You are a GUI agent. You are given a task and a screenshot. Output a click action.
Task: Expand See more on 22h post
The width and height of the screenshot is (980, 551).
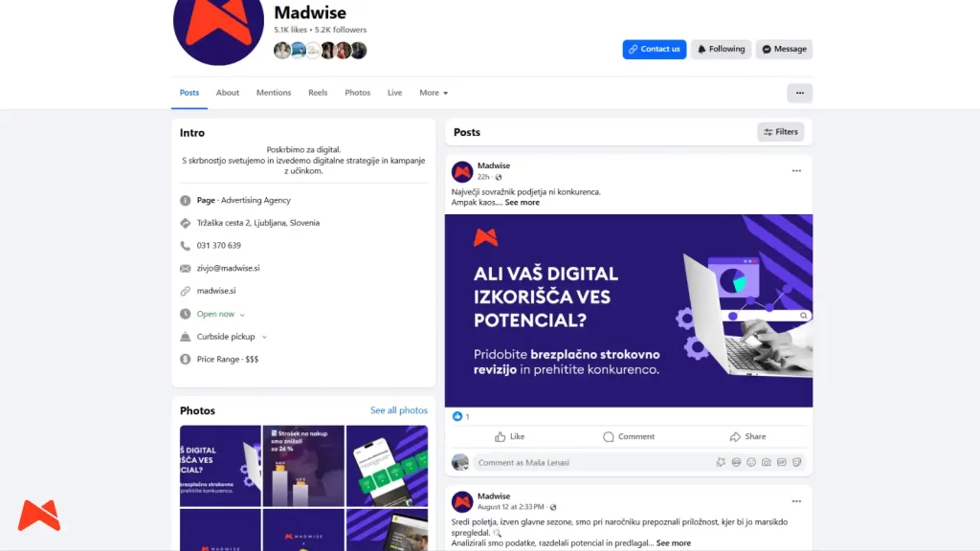coord(522,203)
